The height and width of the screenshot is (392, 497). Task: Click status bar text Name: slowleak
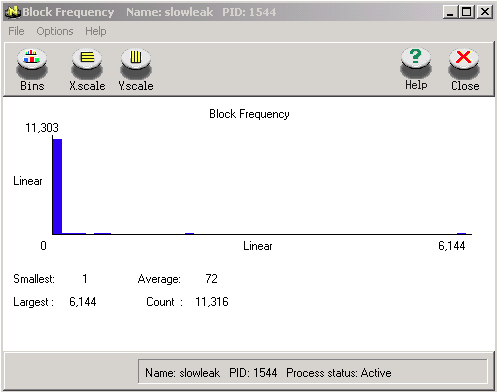point(182,373)
